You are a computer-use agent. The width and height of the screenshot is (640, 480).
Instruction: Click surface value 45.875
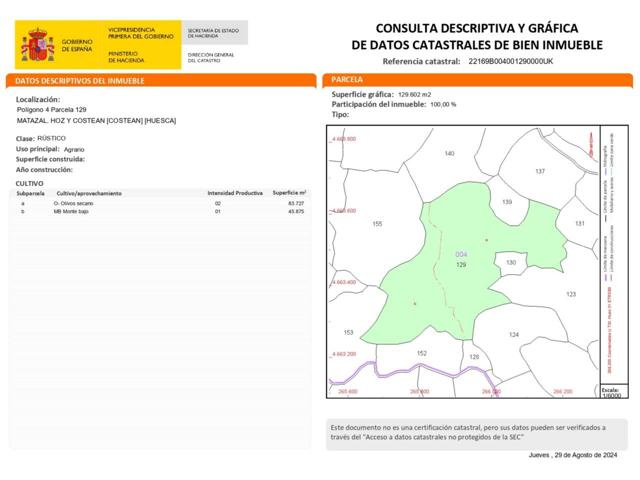tap(296, 211)
